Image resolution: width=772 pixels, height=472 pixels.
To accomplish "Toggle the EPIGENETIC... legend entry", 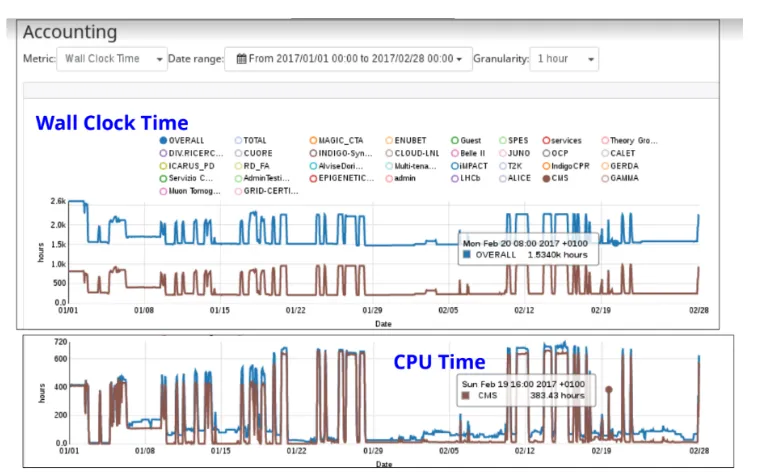I will [x=342, y=178].
